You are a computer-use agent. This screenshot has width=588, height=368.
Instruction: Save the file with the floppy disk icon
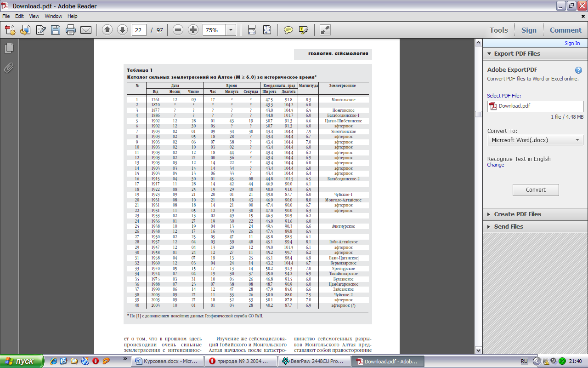coord(56,30)
